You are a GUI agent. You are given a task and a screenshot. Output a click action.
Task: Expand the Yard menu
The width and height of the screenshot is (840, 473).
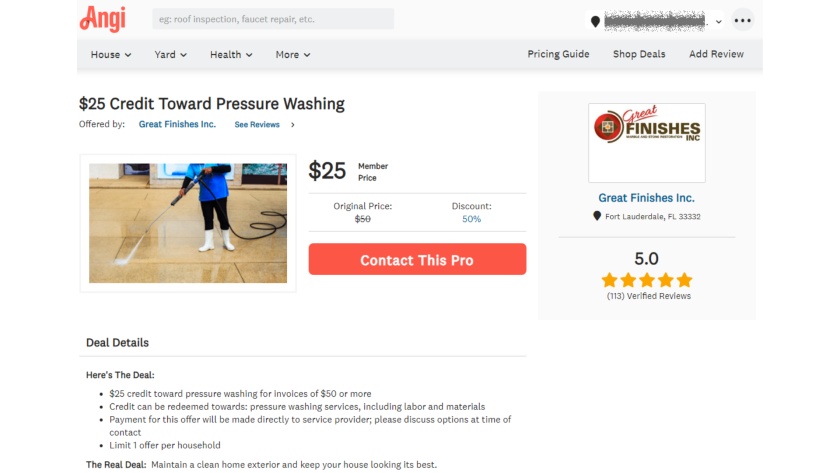(170, 55)
